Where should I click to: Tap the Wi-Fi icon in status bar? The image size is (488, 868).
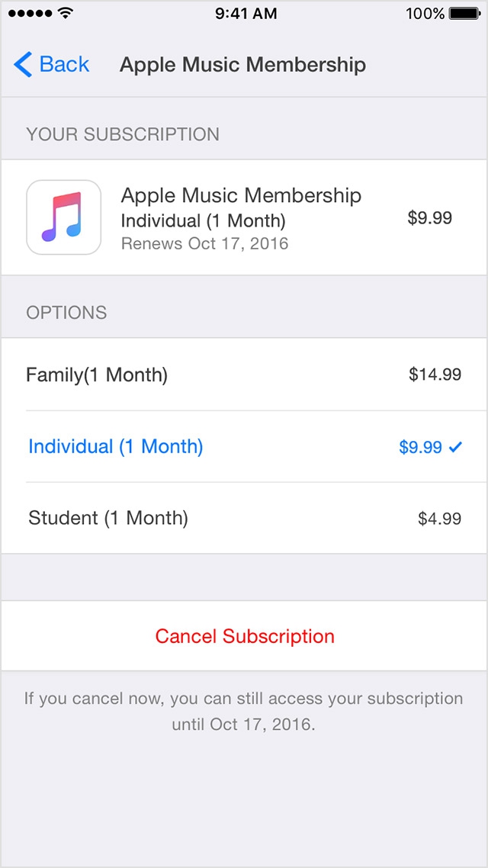[x=65, y=13]
